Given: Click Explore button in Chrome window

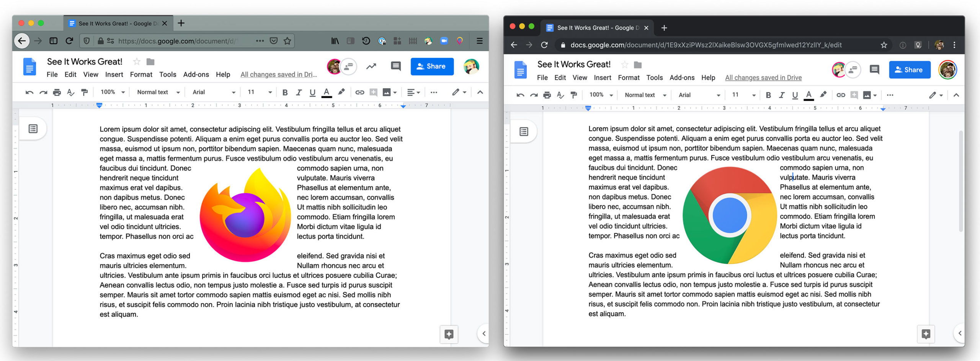Looking at the screenshot, I should [x=926, y=334].
